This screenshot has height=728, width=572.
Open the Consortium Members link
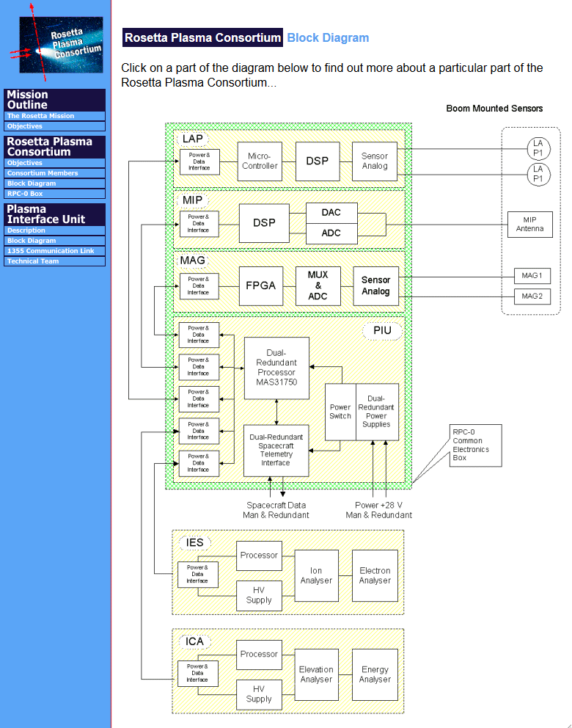55,173
